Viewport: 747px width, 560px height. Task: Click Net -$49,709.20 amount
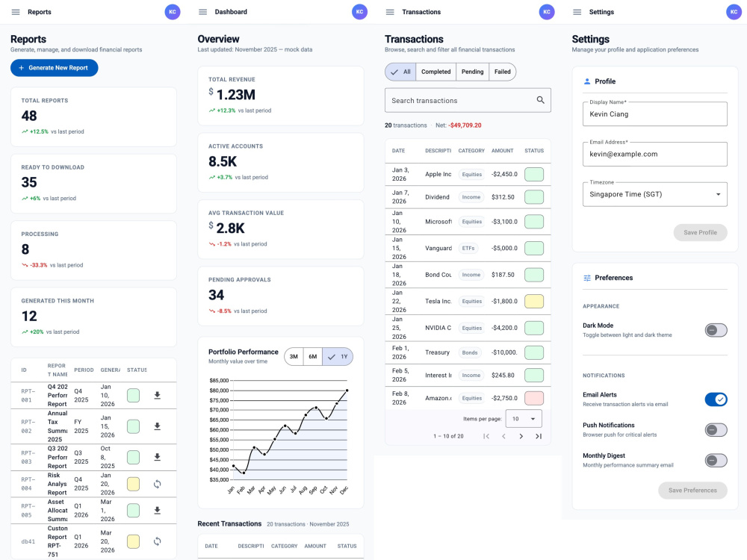coord(465,125)
